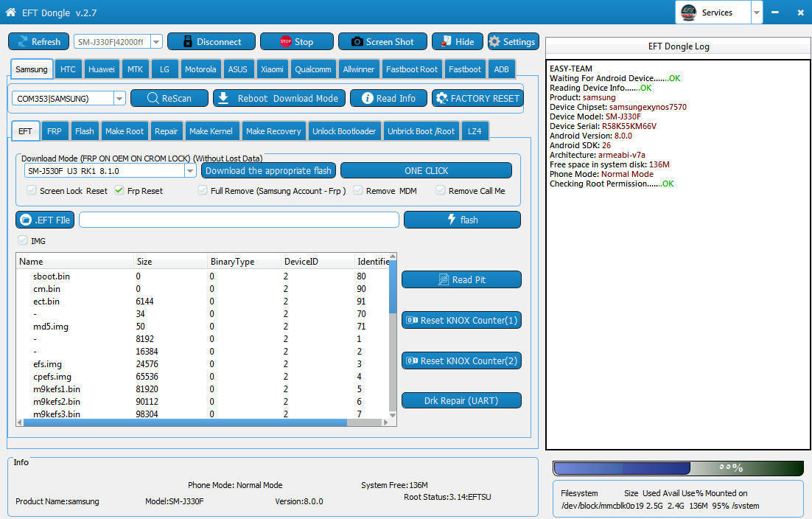812x519 pixels.
Task: Open the Services dropdown arrow
Action: coord(757,13)
